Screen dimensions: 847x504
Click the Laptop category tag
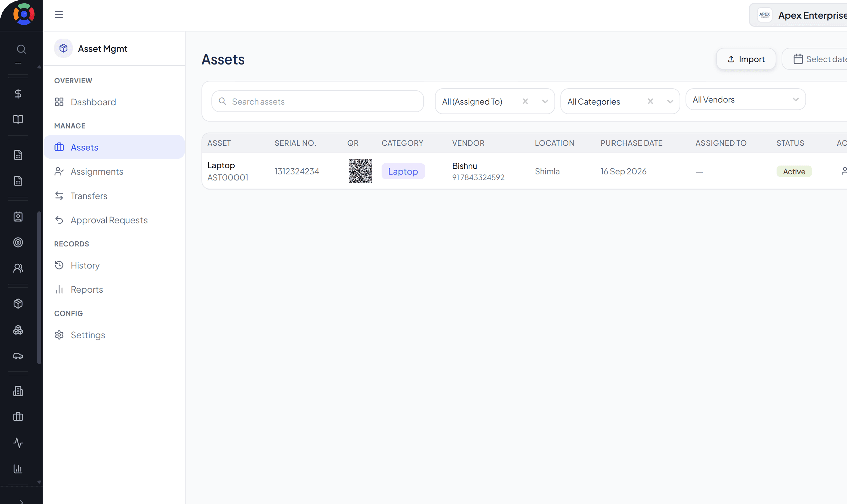pyautogui.click(x=403, y=171)
